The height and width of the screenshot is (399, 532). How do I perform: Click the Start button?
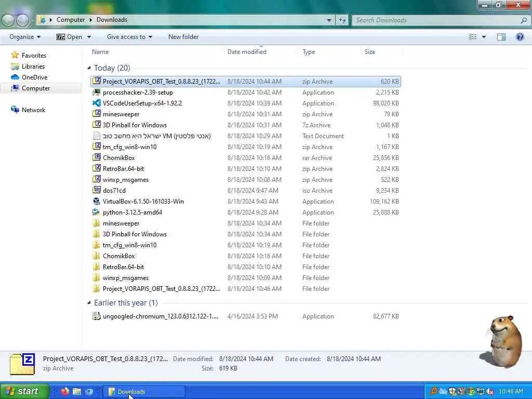point(24,391)
